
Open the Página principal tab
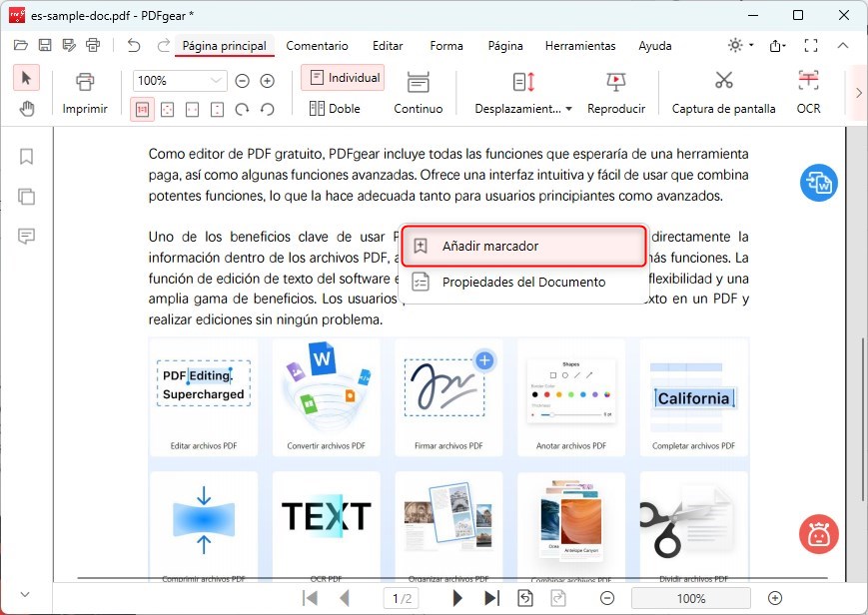tap(224, 46)
